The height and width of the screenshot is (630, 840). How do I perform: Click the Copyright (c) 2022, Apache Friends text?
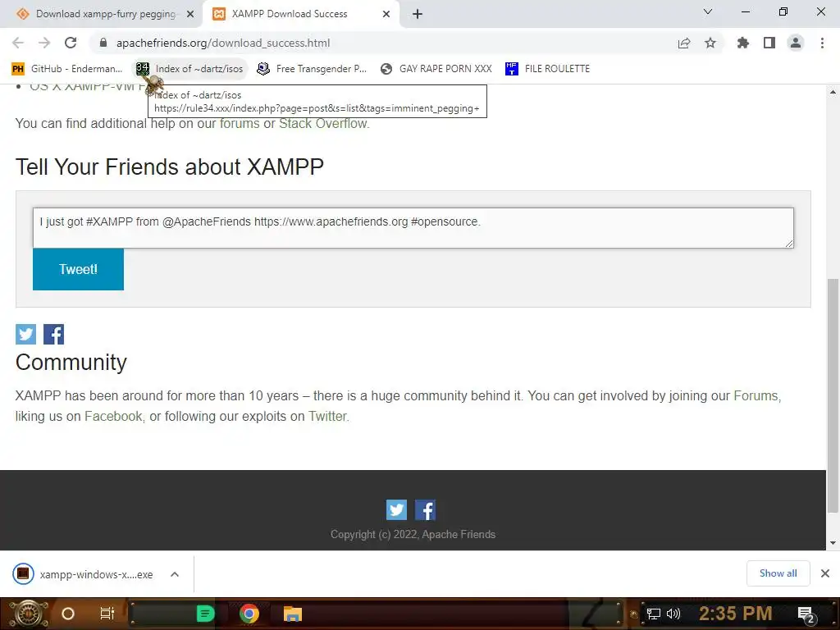pyautogui.click(x=413, y=534)
